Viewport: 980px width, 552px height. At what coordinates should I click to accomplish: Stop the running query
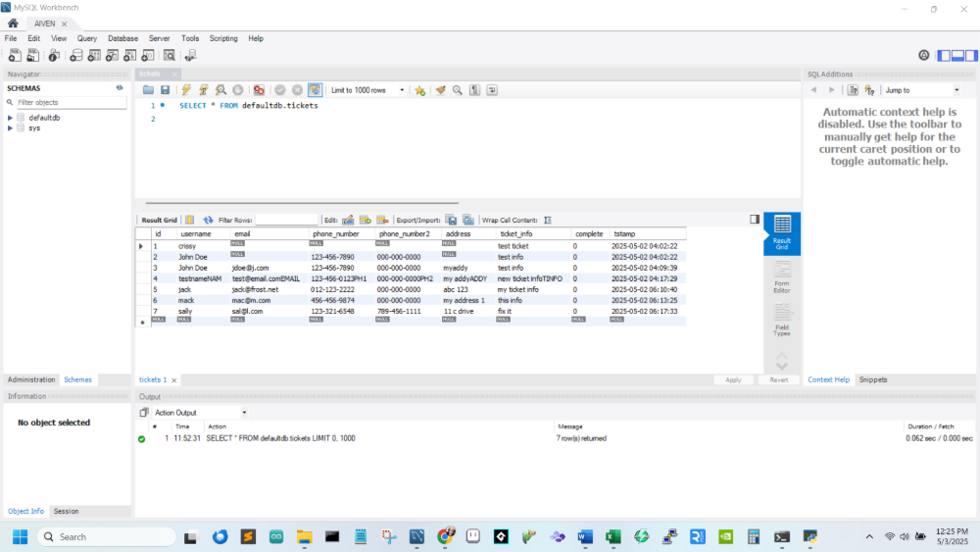tap(238, 90)
